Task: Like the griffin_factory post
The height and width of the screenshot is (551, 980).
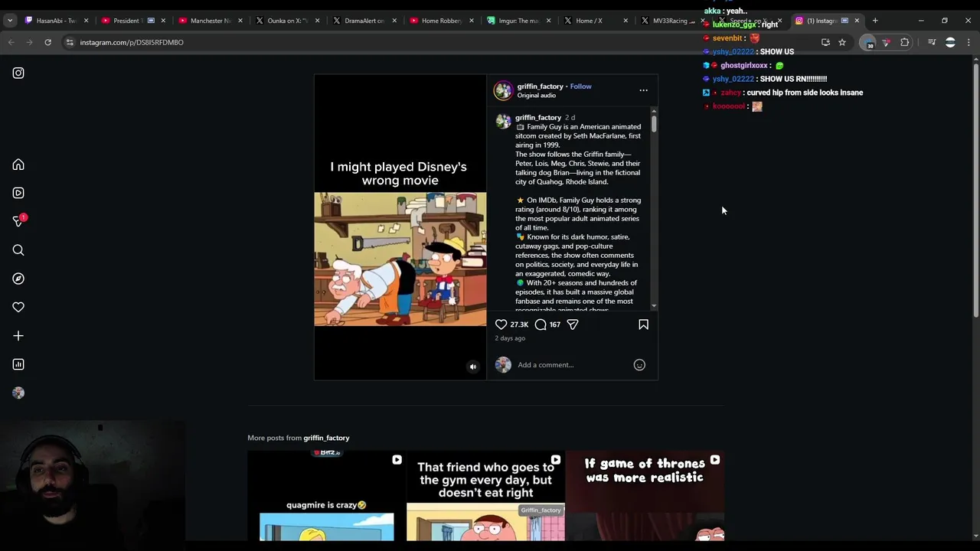Action: pyautogui.click(x=501, y=324)
